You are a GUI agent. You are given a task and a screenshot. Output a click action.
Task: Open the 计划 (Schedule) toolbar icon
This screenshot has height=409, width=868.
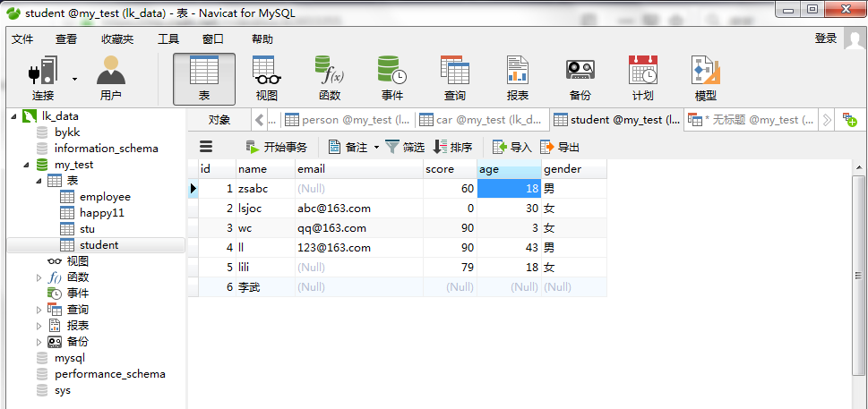(642, 79)
